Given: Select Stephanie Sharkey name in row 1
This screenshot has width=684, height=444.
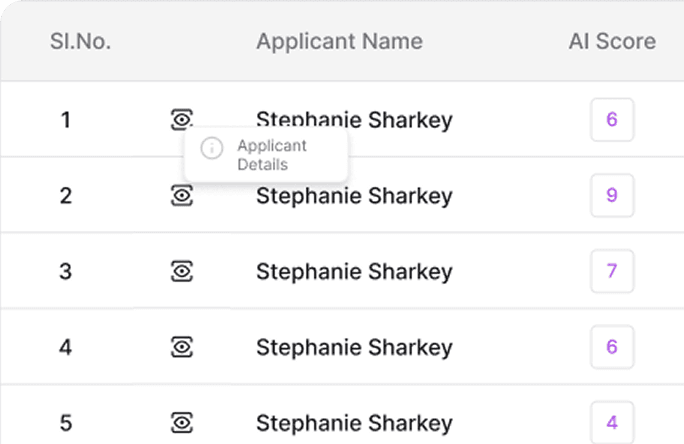Looking at the screenshot, I should click(x=354, y=120).
